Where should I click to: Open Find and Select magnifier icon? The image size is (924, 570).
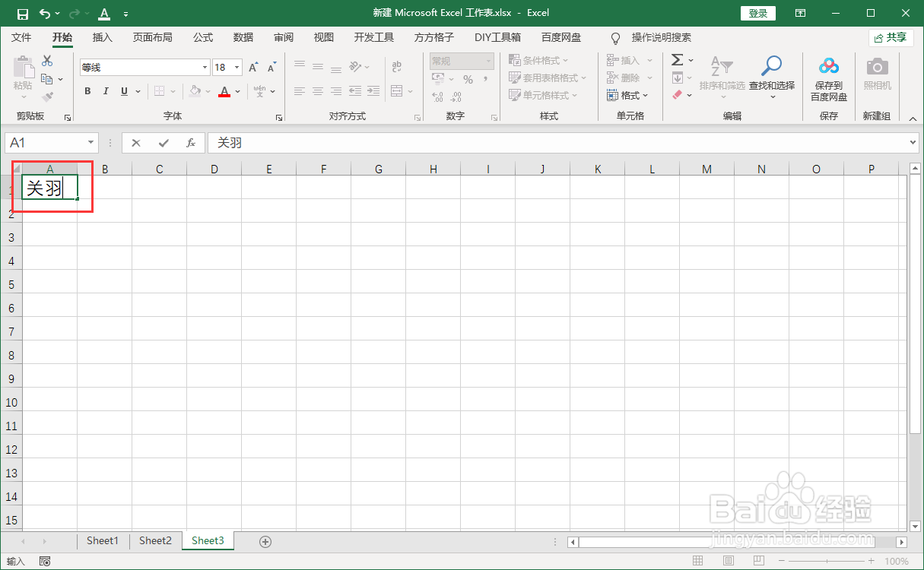(772, 66)
